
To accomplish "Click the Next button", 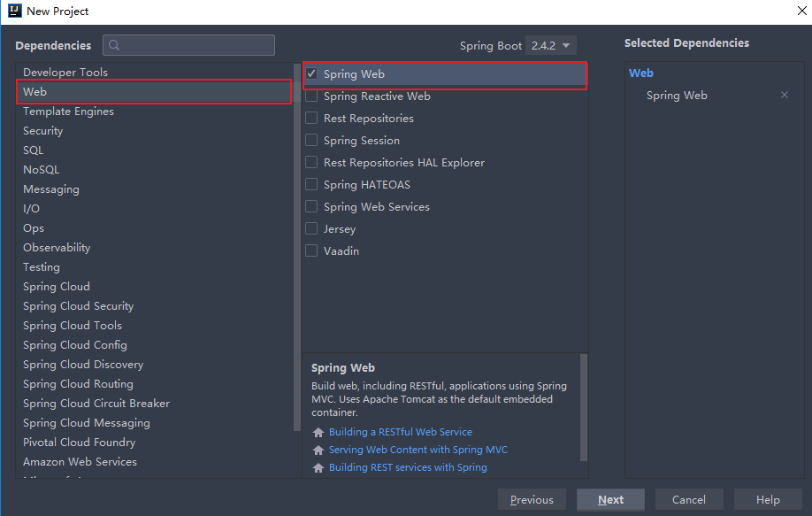I will [x=610, y=500].
